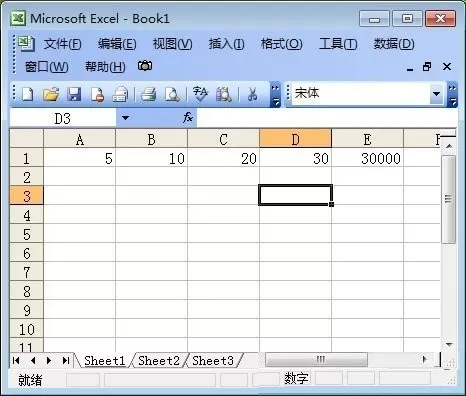
Task: Open the Research books icon
Action: pyautogui.click(x=224, y=94)
